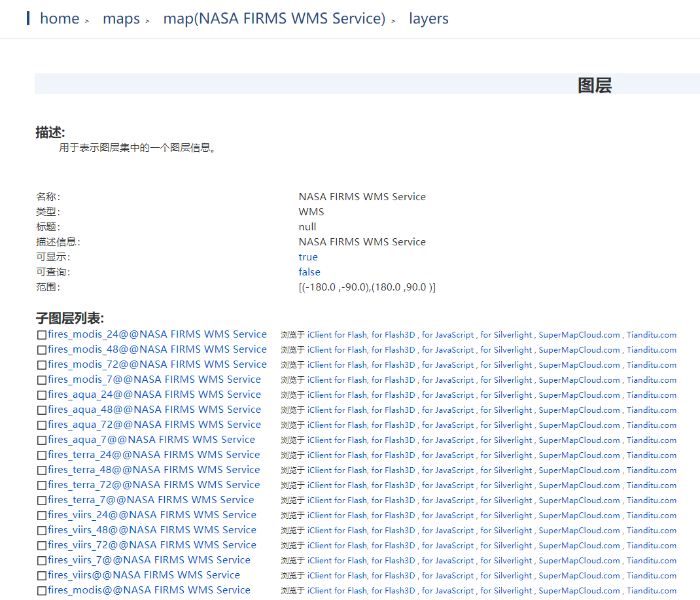
Task: Browse fires_viirs@@NASA row on Tianditu.com
Action: click(x=652, y=576)
